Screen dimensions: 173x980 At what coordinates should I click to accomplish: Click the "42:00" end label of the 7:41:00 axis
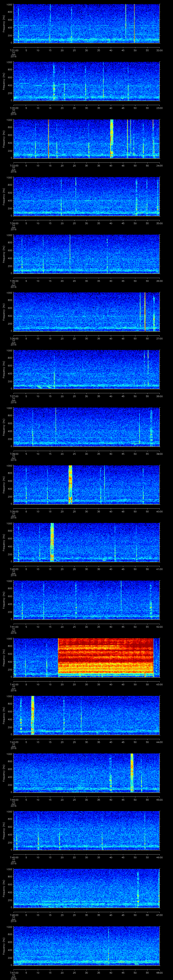pos(159,627)
